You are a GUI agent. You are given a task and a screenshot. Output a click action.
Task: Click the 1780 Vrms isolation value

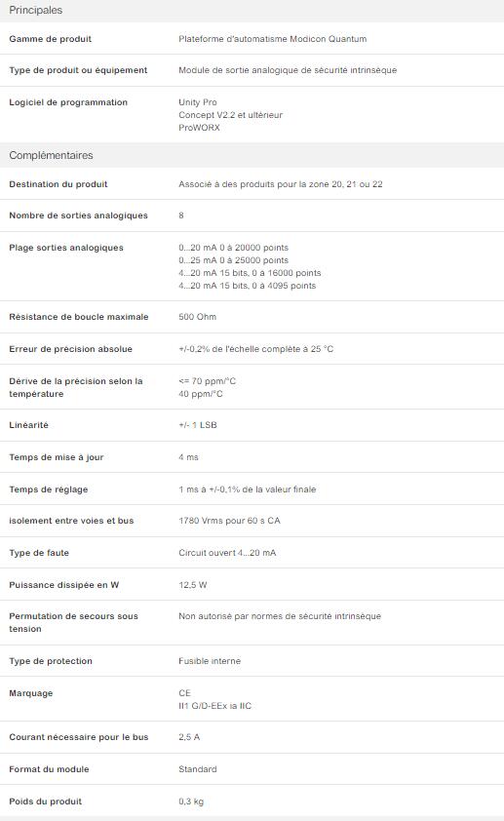(229, 521)
